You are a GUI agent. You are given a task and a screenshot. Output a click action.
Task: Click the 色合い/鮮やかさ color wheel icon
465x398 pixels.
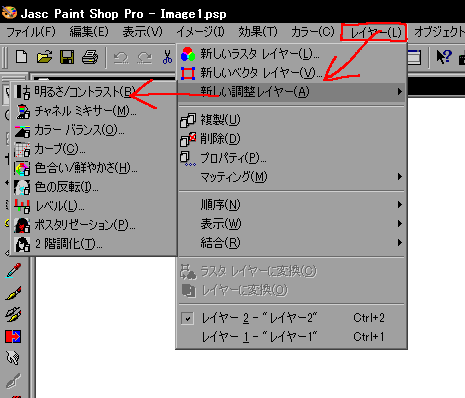(x=22, y=168)
